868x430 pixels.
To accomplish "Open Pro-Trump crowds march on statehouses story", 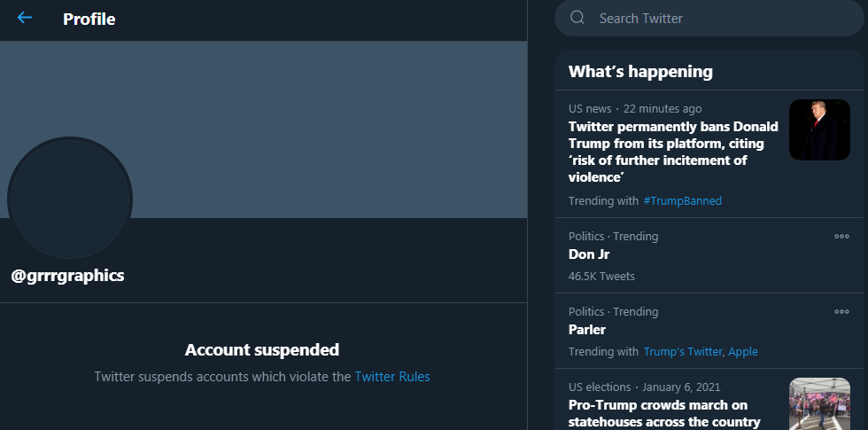I will [664, 413].
